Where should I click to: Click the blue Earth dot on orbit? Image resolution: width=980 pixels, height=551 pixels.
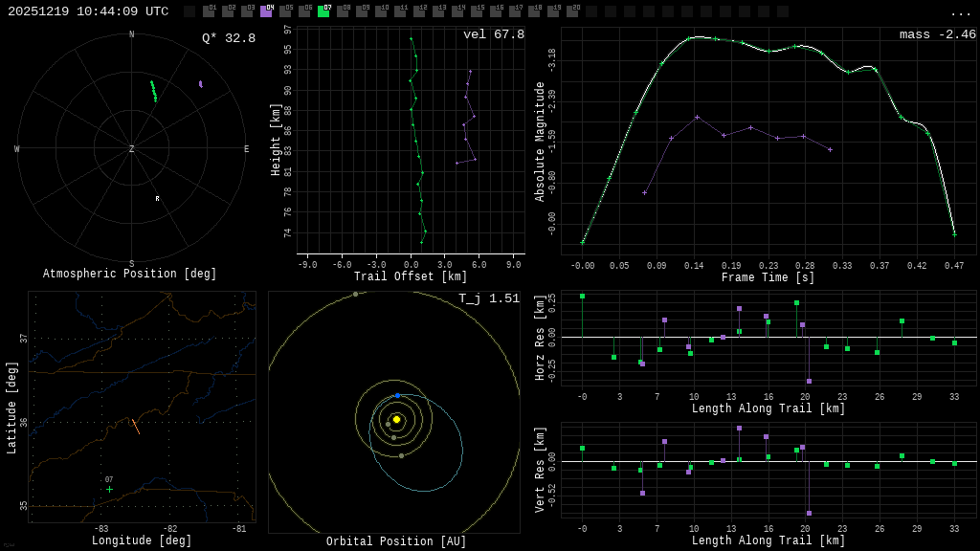(x=398, y=395)
